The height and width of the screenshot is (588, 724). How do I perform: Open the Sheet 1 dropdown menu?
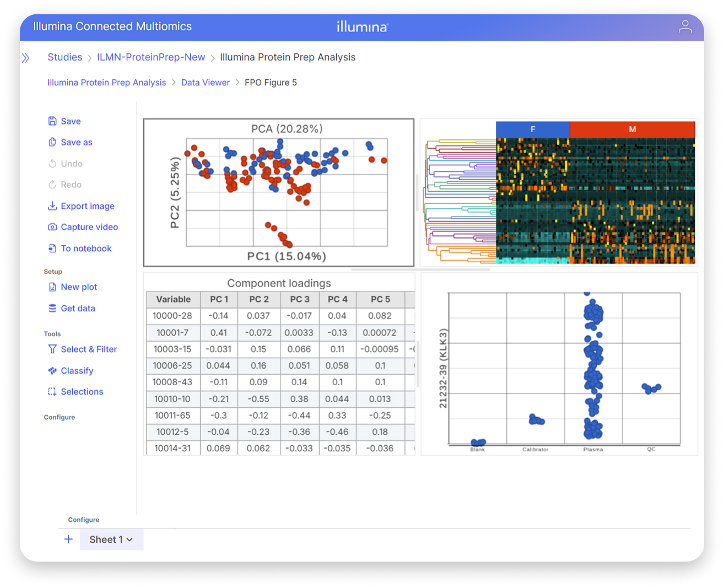[x=111, y=540]
